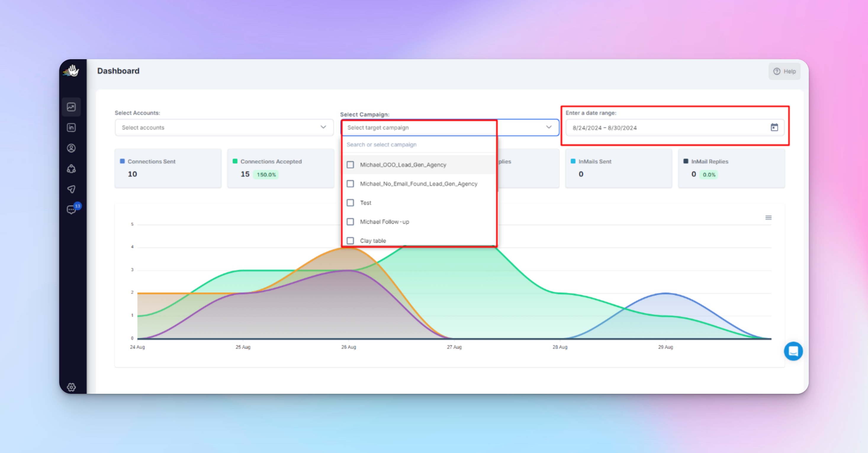Open campaigns paper plane icon

point(71,189)
